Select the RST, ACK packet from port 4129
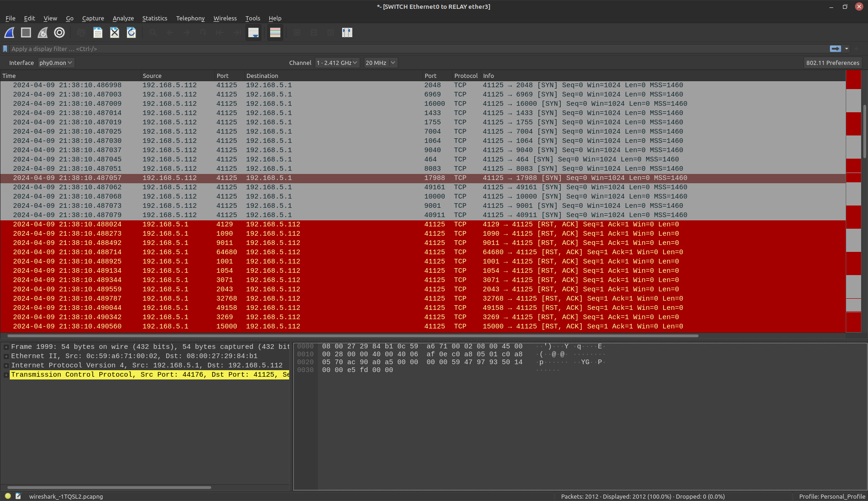Viewport: 868px width, 501px height. pos(423,225)
